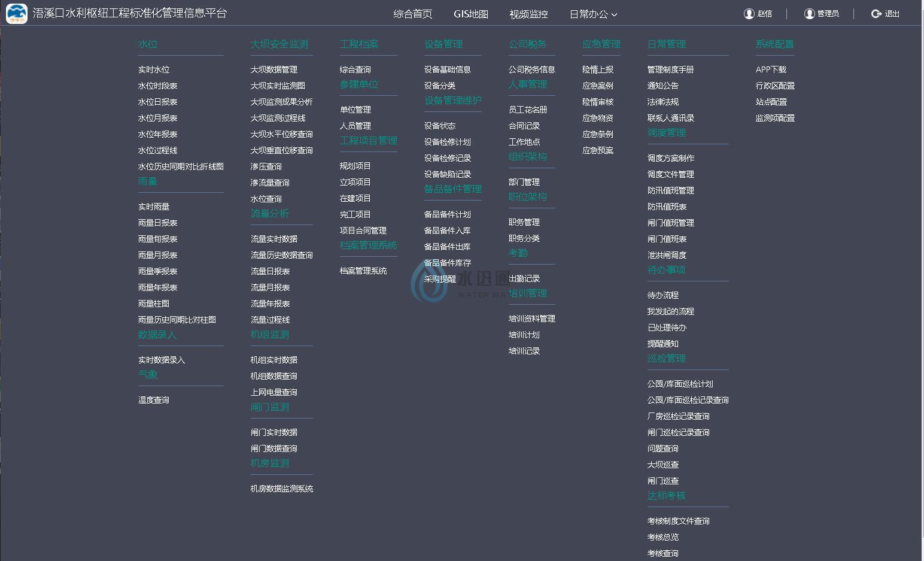
Task: Open 实时雨量 entry
Action: coord(154,207)
